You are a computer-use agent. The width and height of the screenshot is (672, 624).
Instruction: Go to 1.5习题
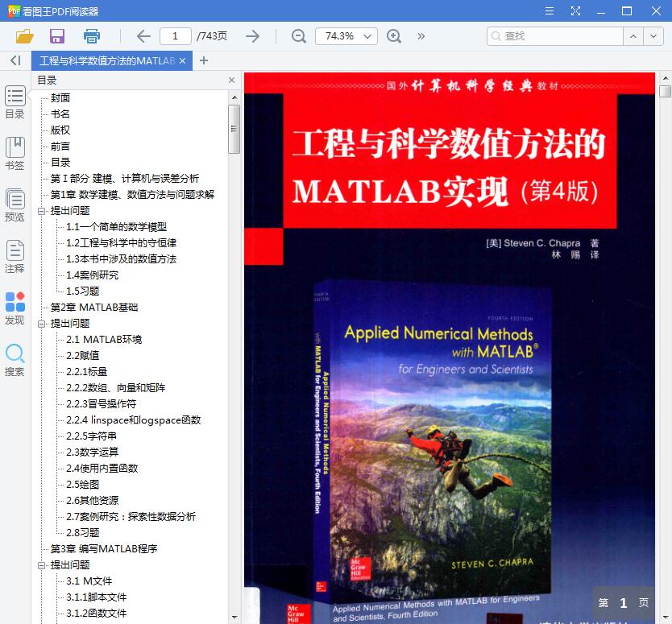coord(83,291)
